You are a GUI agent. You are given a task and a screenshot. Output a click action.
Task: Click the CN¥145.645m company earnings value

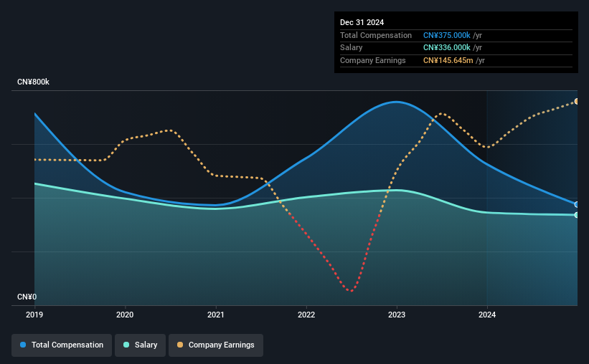448,60
